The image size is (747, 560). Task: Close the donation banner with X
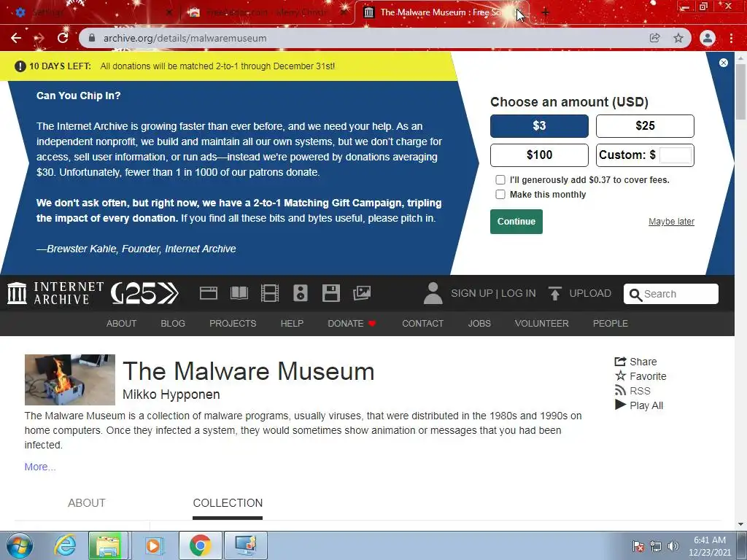tap(723, 63)
